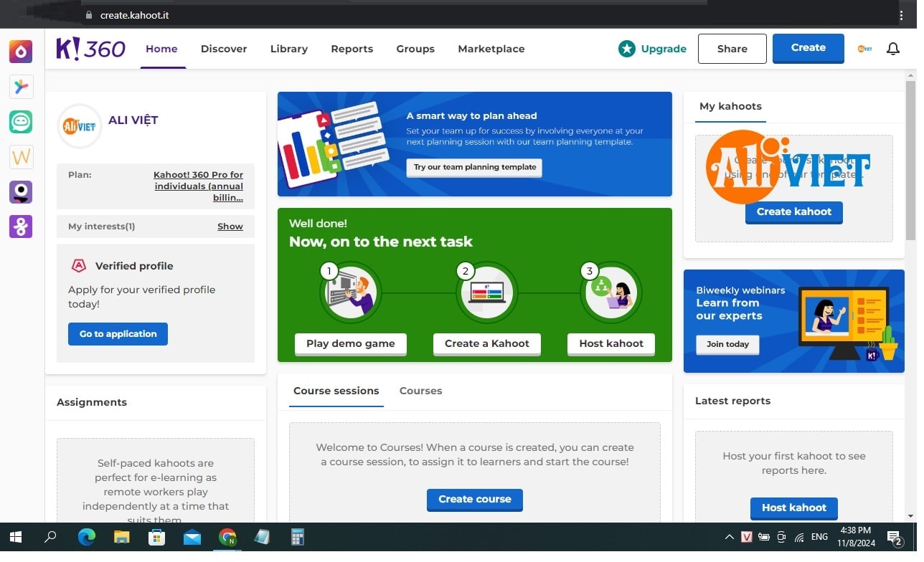Viewport: 924px width, 562px height.
Task: Click step 1 play demo illustration
Action: tap(351, 292)
